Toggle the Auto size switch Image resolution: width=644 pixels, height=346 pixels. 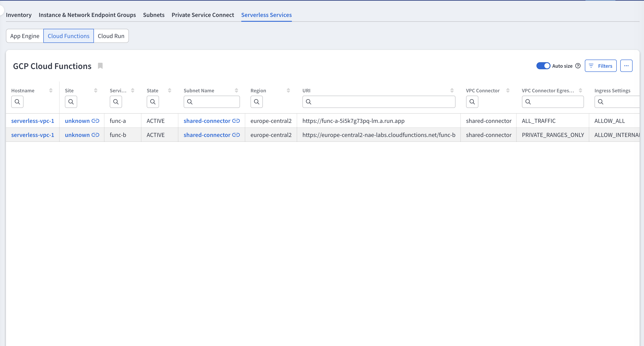coord(543,66)
